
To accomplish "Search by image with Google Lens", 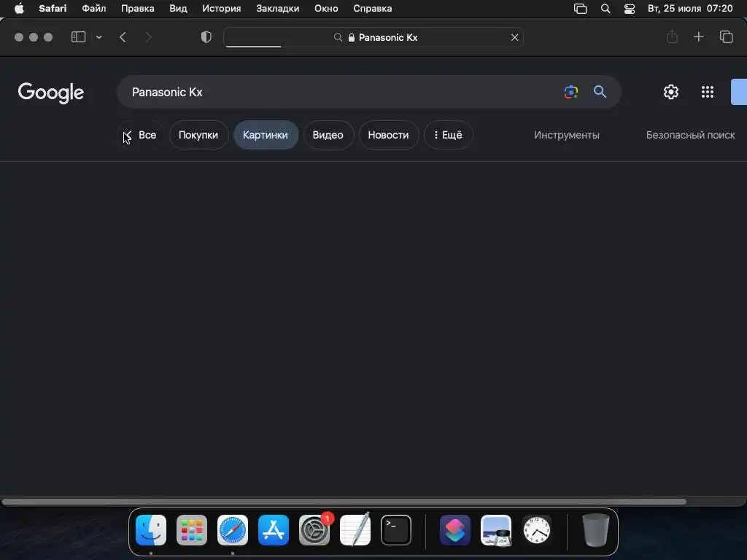I will [570, 92].
